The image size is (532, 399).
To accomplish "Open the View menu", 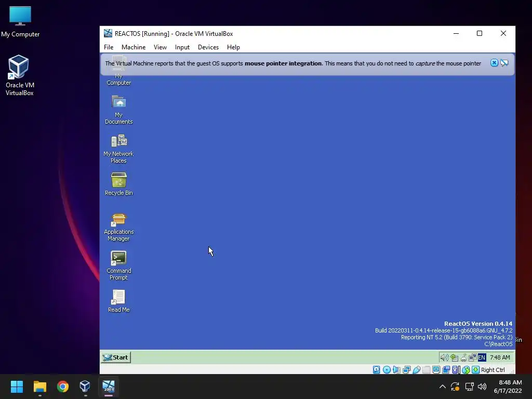I will click(x=160, y=47).
